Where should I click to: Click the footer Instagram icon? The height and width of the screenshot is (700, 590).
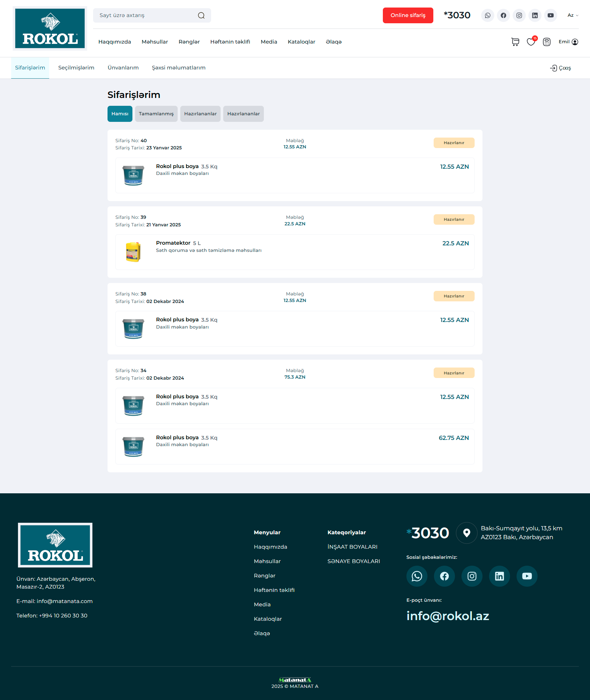[x=472, y=576]
